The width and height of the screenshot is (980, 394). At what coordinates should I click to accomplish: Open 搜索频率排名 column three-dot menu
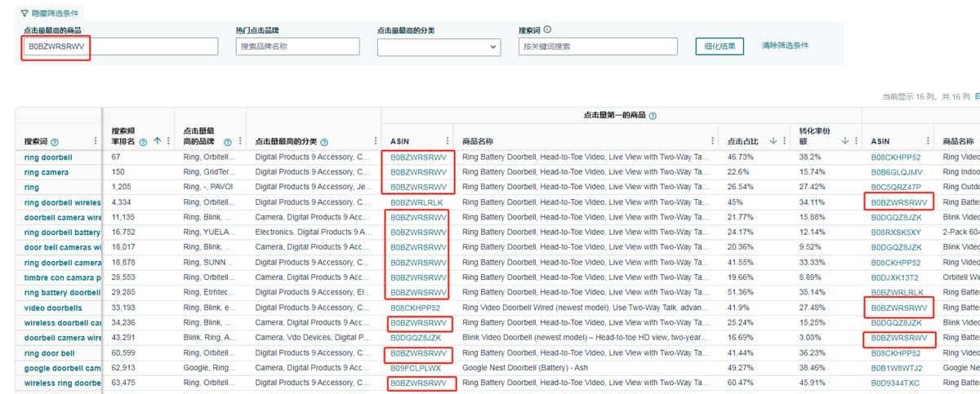coord(168,141)
